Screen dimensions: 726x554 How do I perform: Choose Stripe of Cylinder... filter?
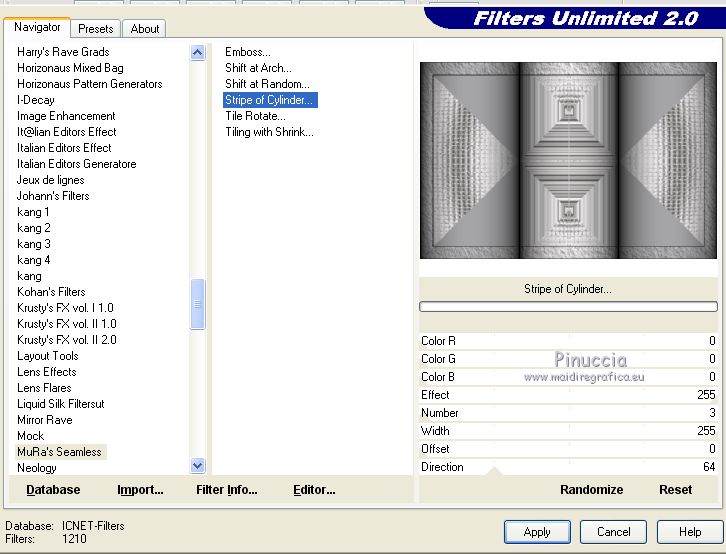coord(270,100)
